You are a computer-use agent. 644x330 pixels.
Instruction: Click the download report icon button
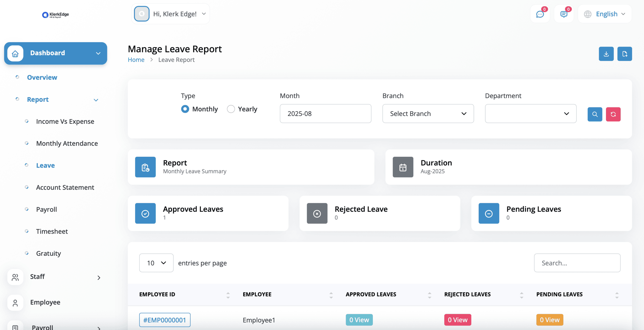(x=606, y=54)
